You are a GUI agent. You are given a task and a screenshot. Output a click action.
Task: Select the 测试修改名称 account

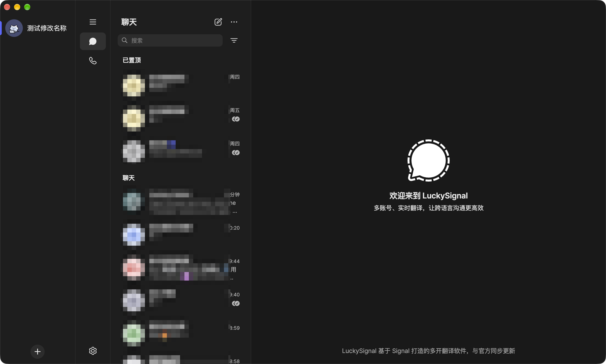38,28
